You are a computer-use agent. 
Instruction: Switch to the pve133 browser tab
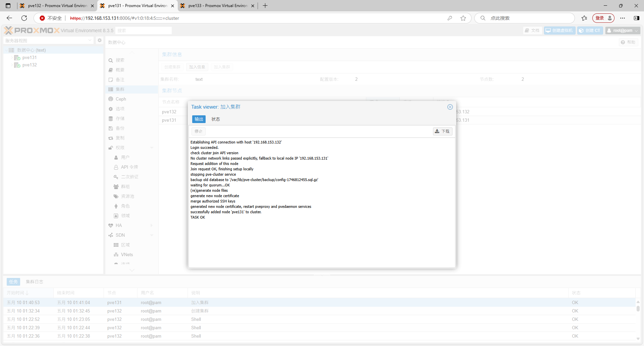[x=217, y=6]
